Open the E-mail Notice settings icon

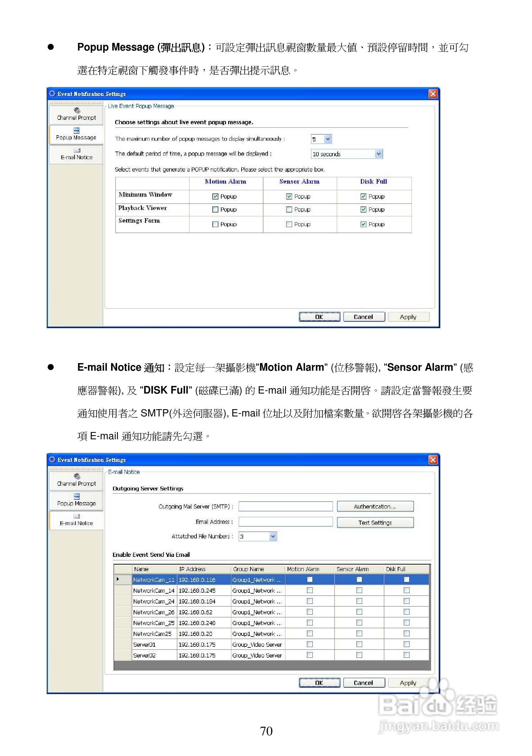tap(77, 150)
